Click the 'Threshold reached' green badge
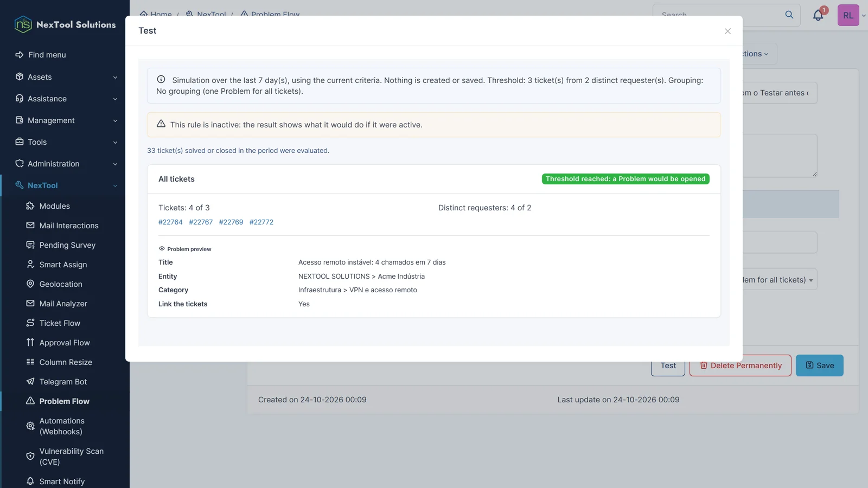Viewport: 868px width, 488px height. [x=626, y=179]
